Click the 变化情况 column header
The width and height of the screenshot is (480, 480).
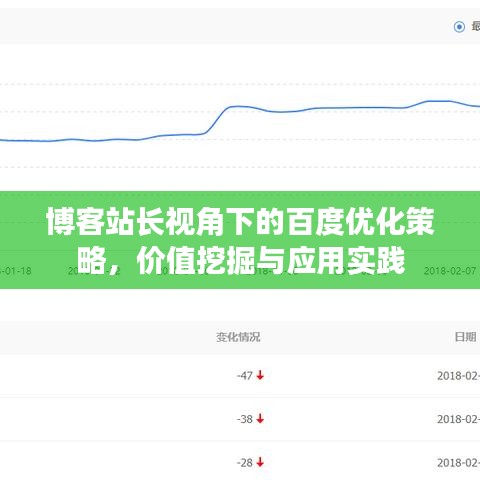coord(238,337)
